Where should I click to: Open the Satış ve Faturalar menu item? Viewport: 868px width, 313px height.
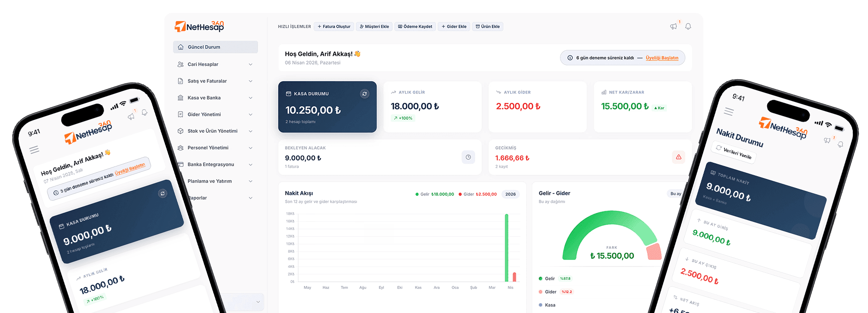(x=216, y=81)
